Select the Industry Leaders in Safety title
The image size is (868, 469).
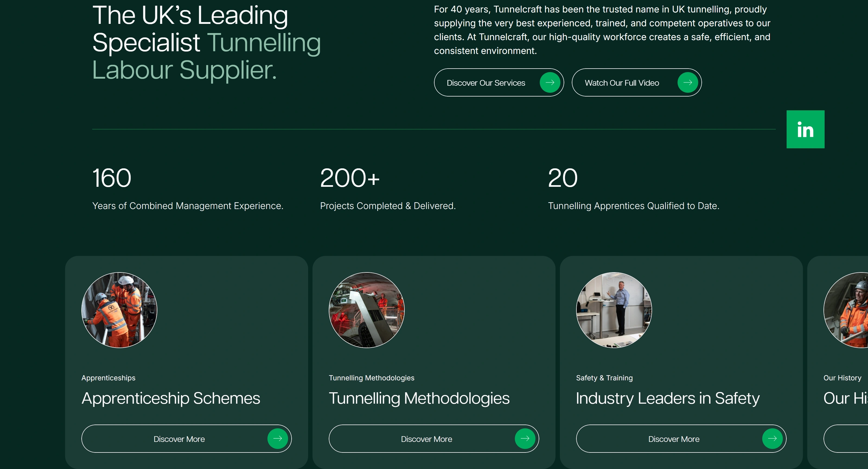click(668, 398)
